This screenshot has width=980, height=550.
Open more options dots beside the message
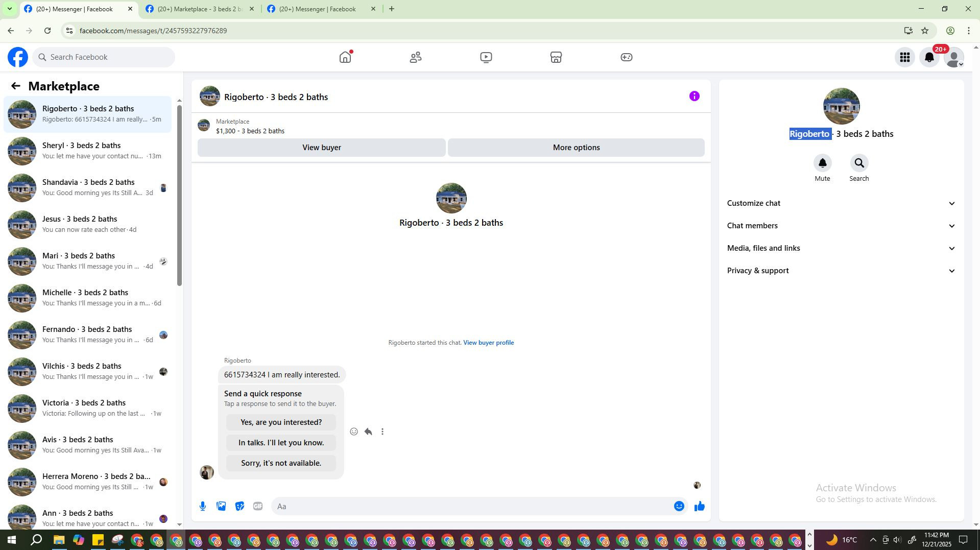(383, 432)
